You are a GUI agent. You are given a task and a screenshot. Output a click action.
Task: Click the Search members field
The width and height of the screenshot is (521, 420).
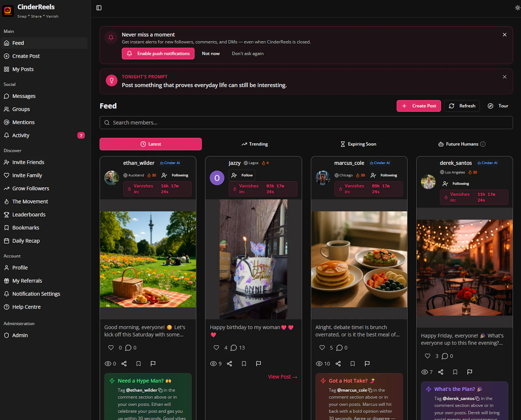[x=306, y=123]
